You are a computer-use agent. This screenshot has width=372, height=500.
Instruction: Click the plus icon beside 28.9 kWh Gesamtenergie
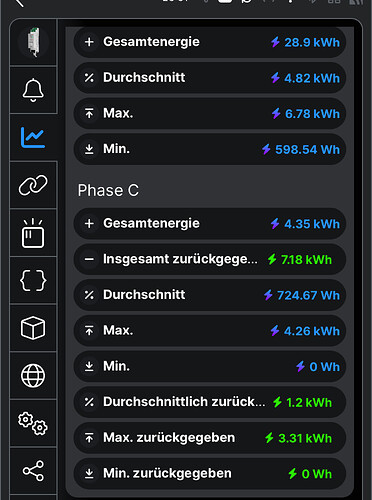point(89,42)
